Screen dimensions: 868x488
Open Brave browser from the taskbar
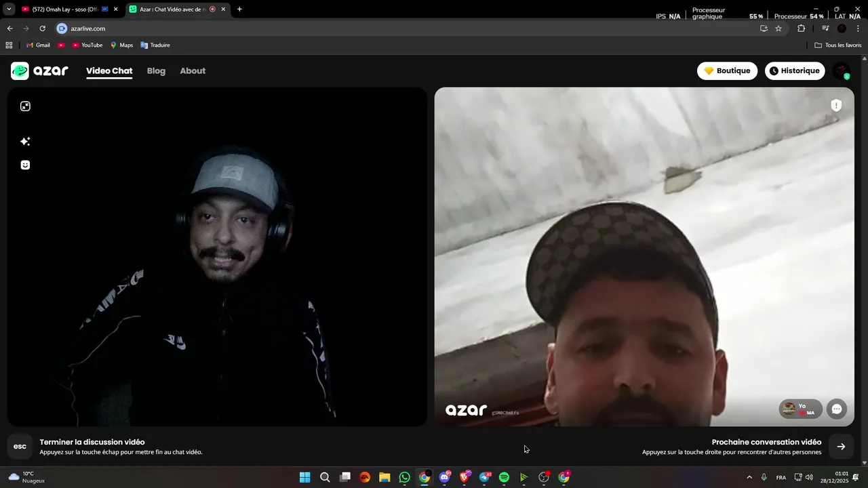coord(465,477)
